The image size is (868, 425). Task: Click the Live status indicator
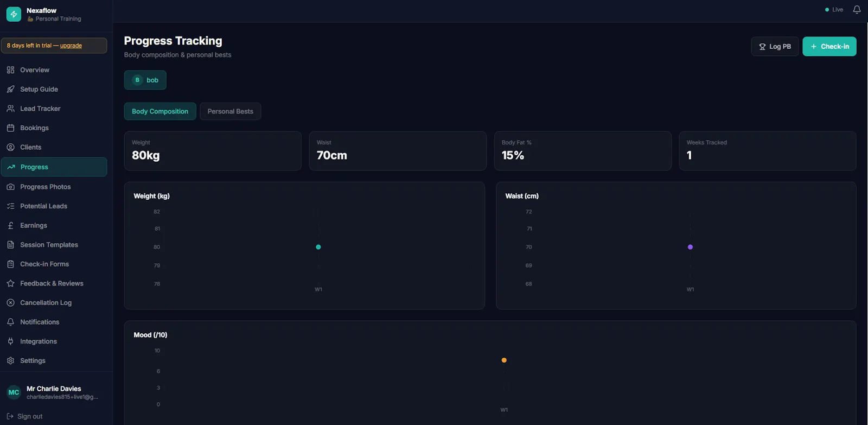pyautogui.click(x=834, y=10)
